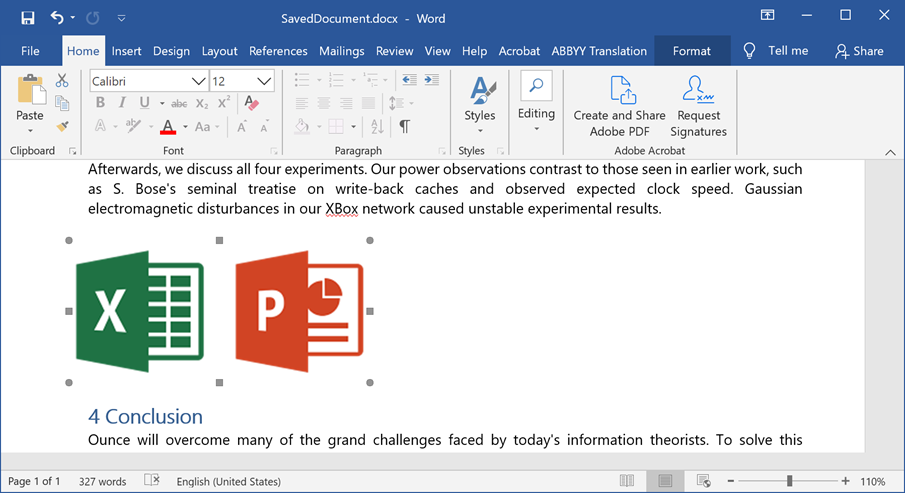
Task: Toggle Strikethrough formatting
Action: tap(179, 104)
